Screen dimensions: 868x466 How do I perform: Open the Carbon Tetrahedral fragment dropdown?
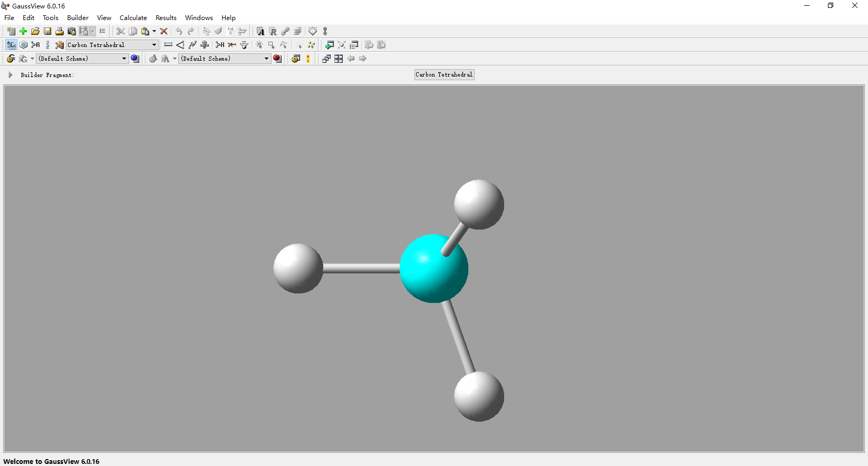(x=154, y=45)
